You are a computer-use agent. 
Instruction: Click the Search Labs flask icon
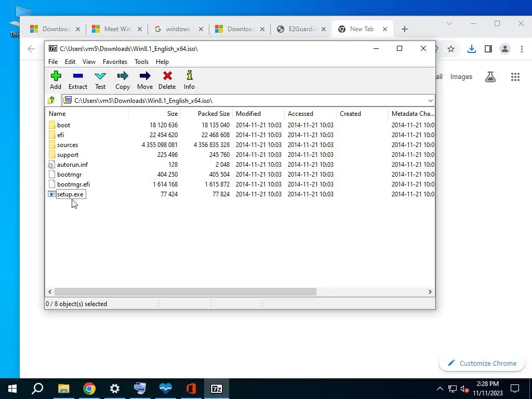[490, 77]
